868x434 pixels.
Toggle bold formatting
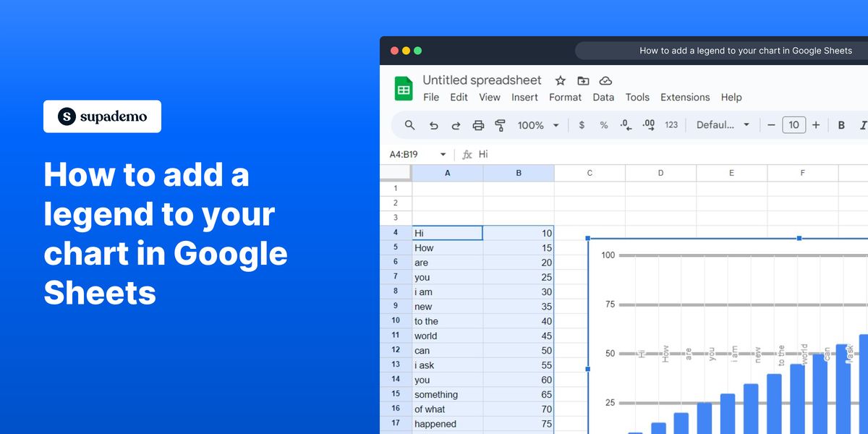point(841,124)
